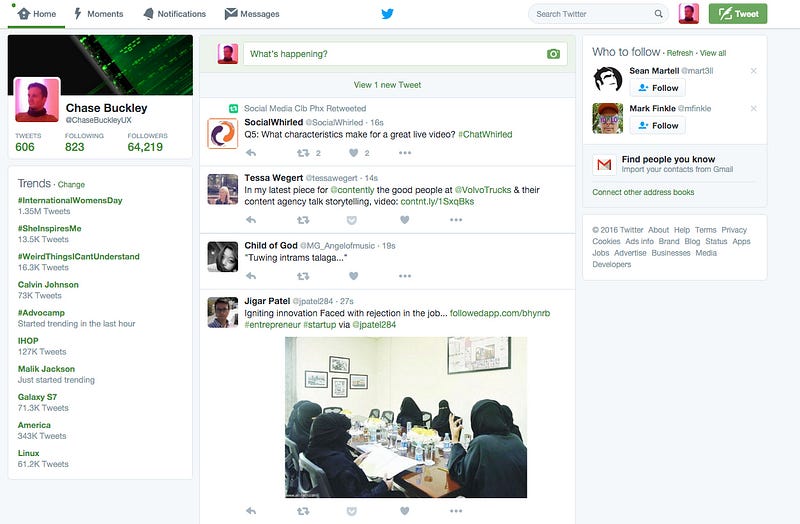Open the Following count 823
Image resolution: width=800 pixels, height=524 pixels.
[84, 142]
